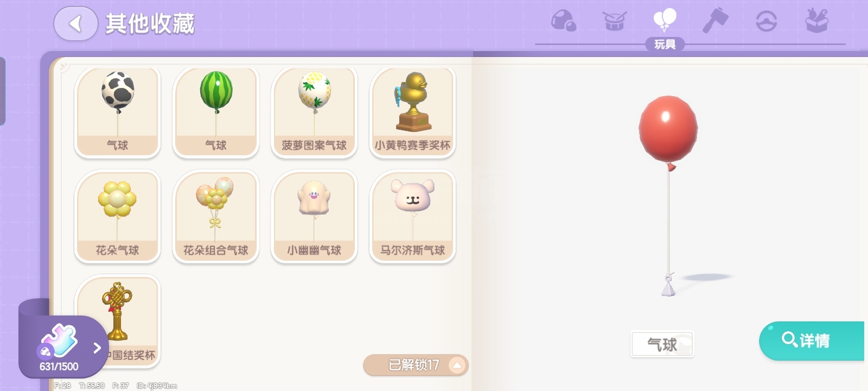Select the 菠萝图案气球 pineapple balloon
The image size is (868, 391).
(314, 112)
